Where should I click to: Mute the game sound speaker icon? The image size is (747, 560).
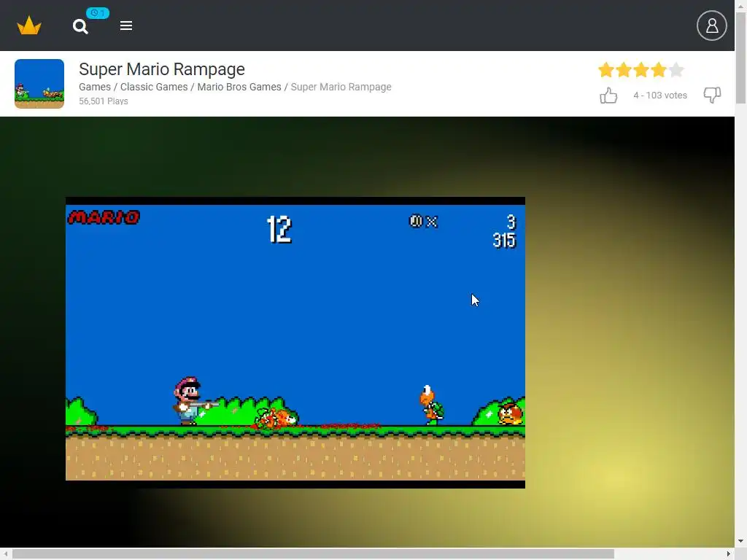click(x=416, y=221)
